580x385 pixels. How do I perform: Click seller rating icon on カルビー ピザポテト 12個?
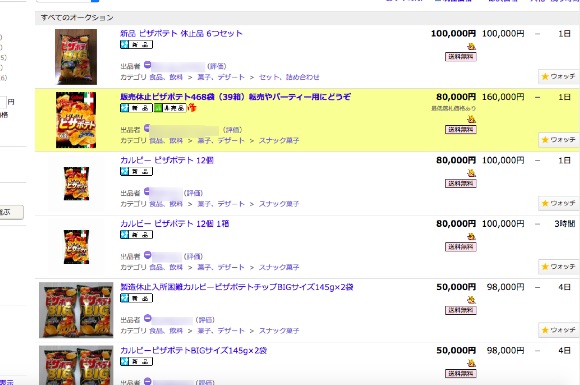pyautogui.click(x=147, y=191)
